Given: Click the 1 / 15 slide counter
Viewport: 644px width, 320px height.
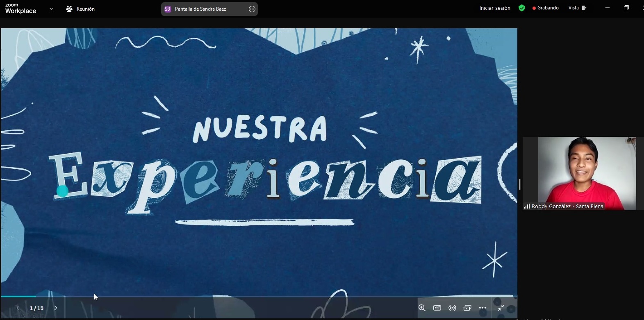Looking at the screenshot, I should coord(36,308).
